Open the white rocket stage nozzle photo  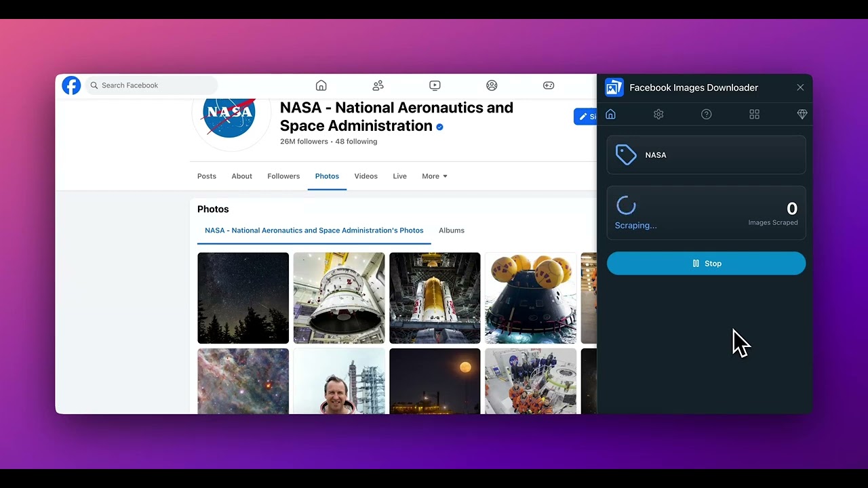pos(339,298)
